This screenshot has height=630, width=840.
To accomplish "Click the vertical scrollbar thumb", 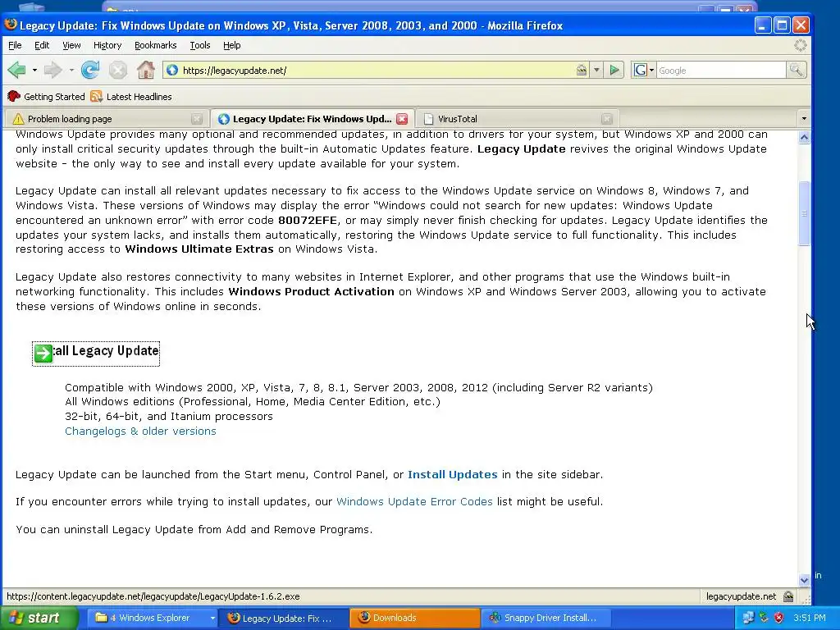I will click(804, 213).
